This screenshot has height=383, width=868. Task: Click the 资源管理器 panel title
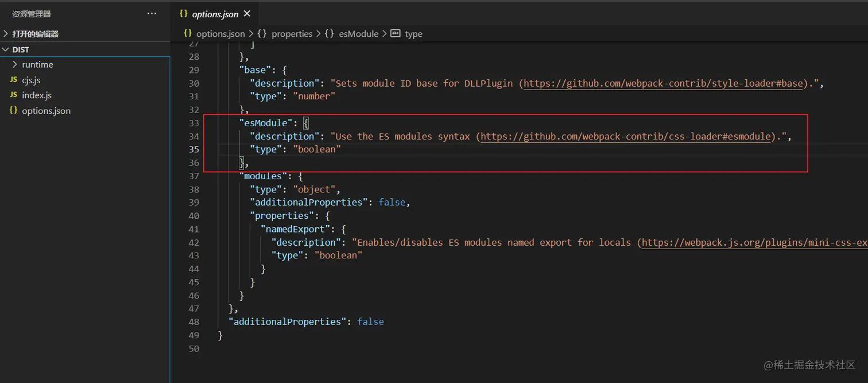pyautogui.click(x=32, y=14)
